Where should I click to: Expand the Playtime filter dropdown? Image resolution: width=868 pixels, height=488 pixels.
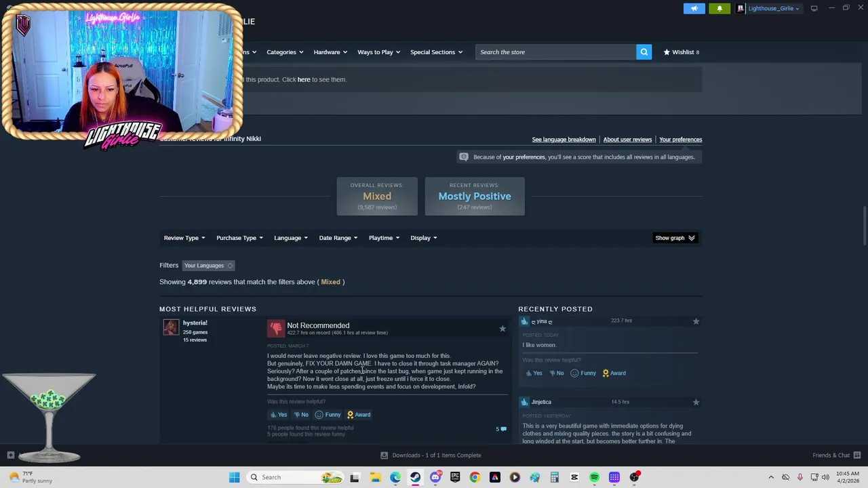click(x=384, y=238)
